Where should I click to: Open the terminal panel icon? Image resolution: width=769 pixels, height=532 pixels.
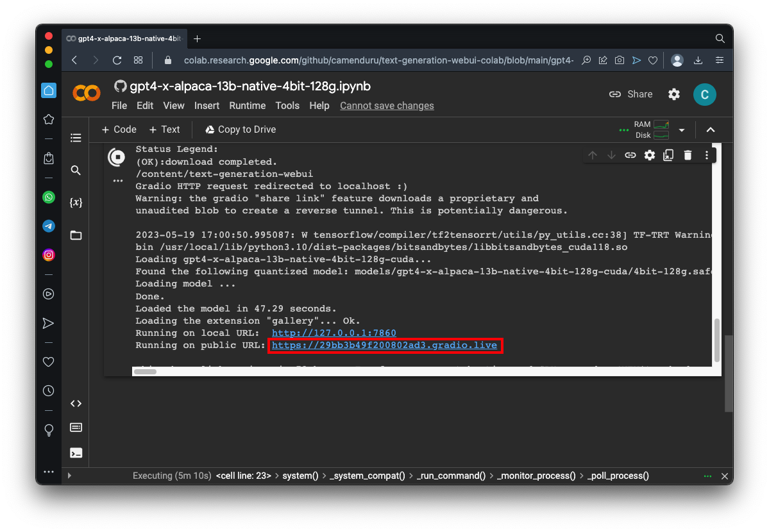click(76, 453)
